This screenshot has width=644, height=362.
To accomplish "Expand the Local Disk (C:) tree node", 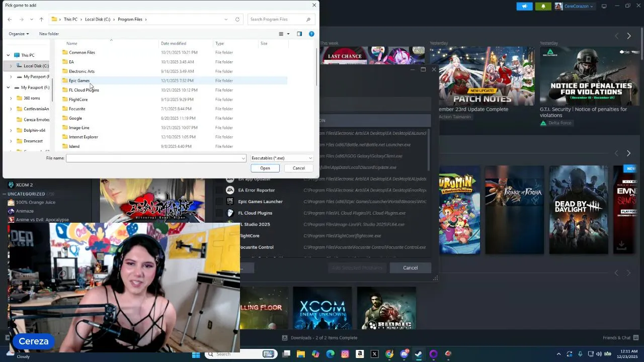I will 11,66.
